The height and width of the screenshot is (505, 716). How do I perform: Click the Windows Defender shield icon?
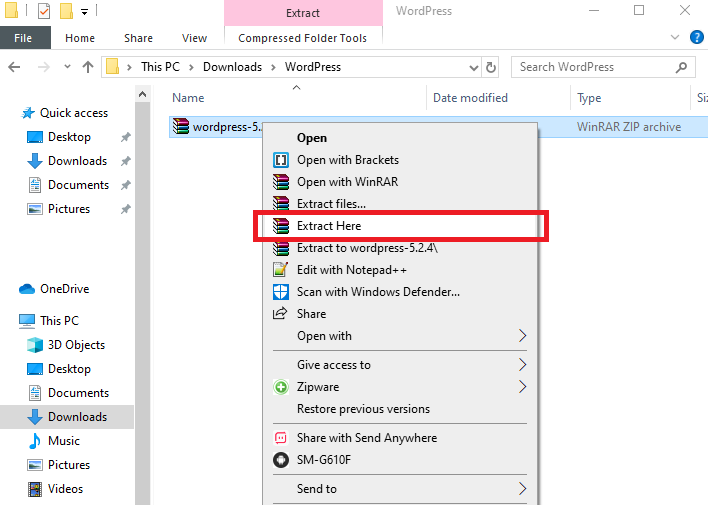pos(281,292)
